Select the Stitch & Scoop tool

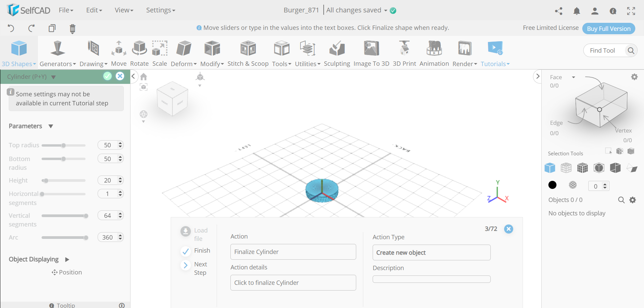[x=248, y=54]
